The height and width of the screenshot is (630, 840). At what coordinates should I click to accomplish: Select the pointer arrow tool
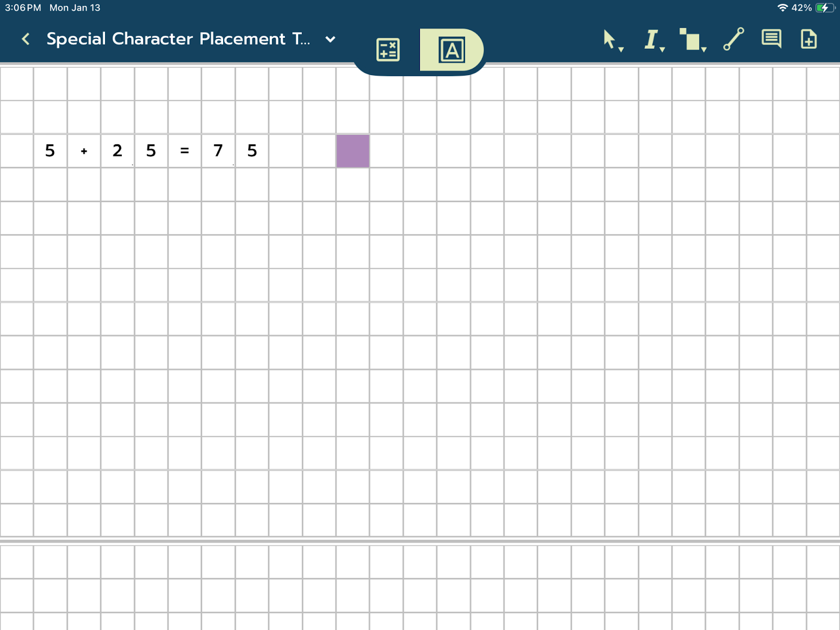[609, 39]
